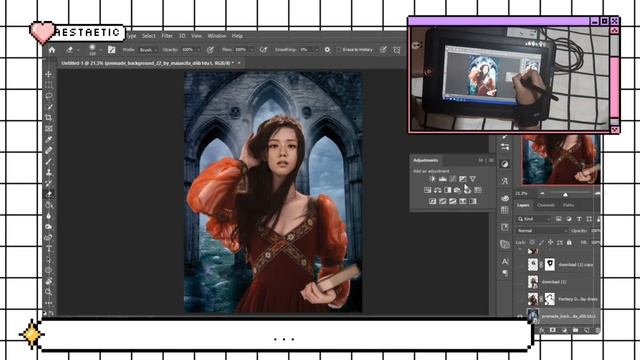
Task: Adjust the Navigator zoom slider
Action: click(565, 194)
